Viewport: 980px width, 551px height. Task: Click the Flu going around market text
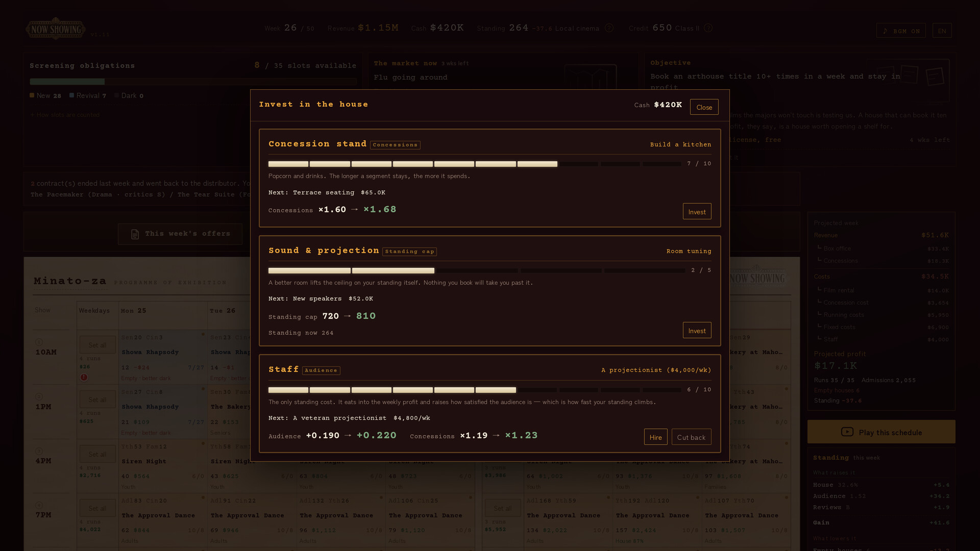point(410,78)
